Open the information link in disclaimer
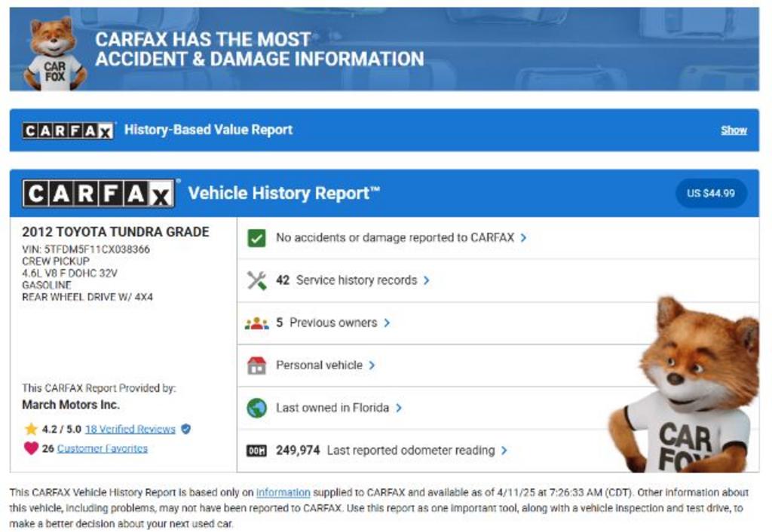This screenshot has width=772, height=532. [x=283, y=492]
